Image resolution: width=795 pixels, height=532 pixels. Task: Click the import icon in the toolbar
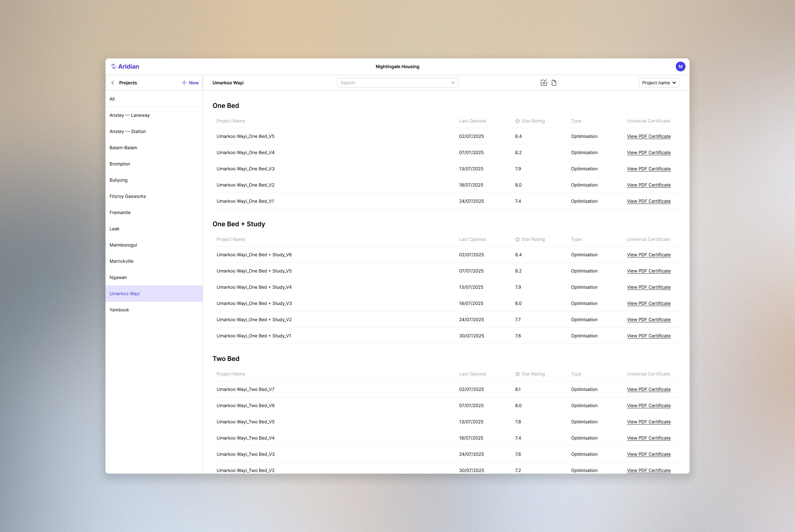pos(544,83)
